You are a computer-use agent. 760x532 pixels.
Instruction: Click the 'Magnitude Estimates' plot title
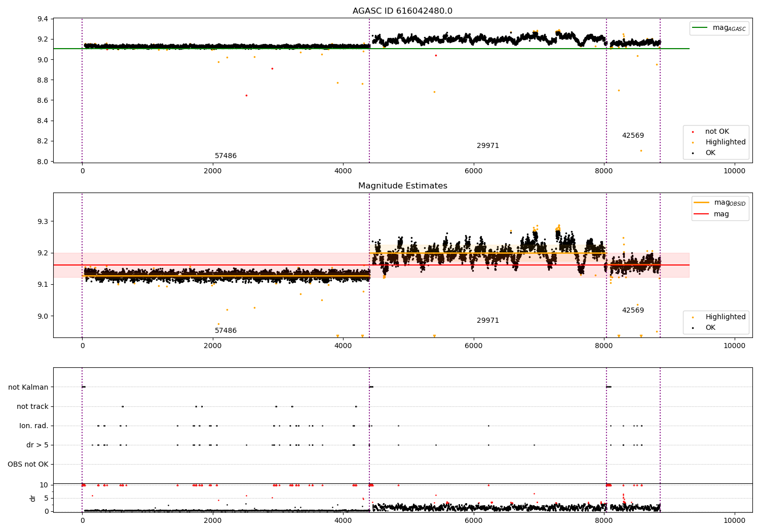pos(402,186)
